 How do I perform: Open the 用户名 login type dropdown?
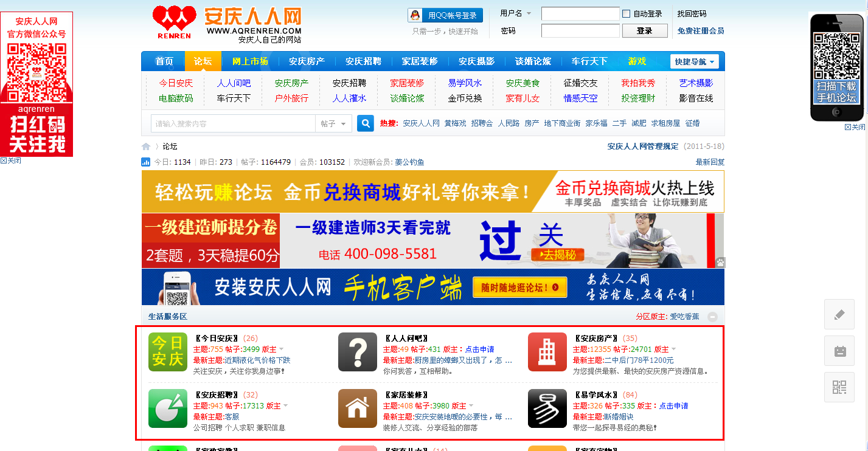pos(516,13)
